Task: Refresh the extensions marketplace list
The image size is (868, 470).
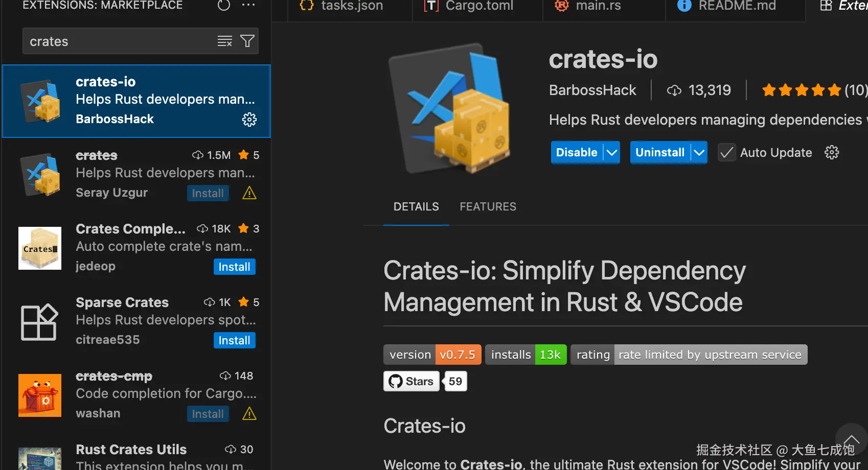Action: [x=223, y=6]
